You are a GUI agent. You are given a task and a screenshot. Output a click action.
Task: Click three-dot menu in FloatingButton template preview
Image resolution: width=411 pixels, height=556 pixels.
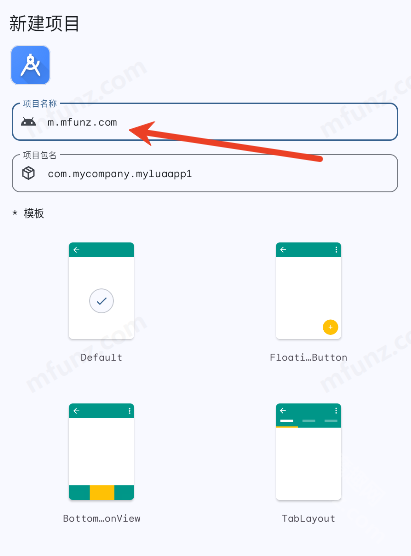pyautogui.click(x=336, y=250)
